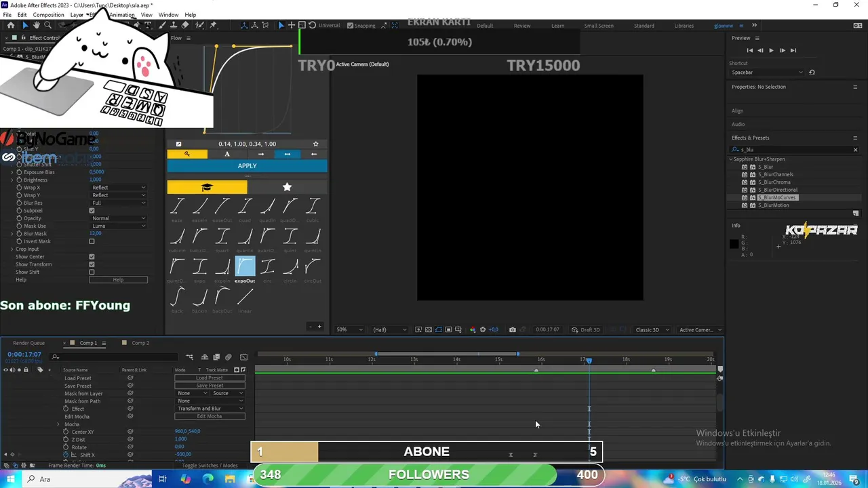
Task: Toggle Motion Blur enable icon in timeline
Action: 229,357
